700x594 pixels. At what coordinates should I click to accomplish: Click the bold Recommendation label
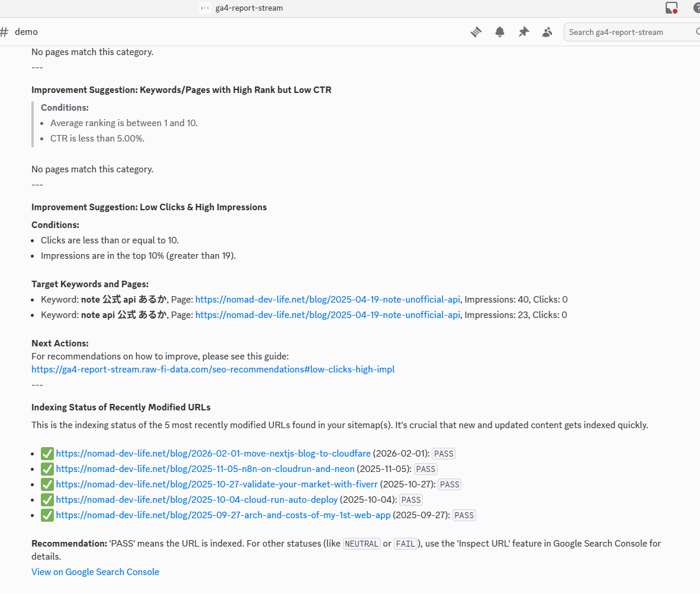point(69,544)
